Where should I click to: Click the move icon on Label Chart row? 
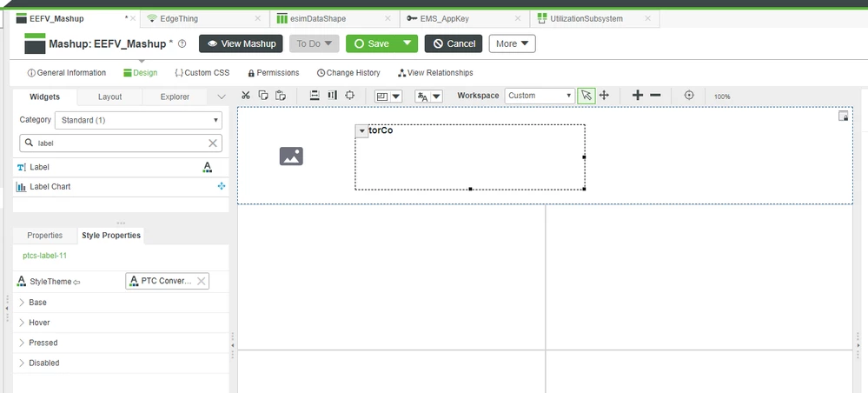[x=222, y=186]
